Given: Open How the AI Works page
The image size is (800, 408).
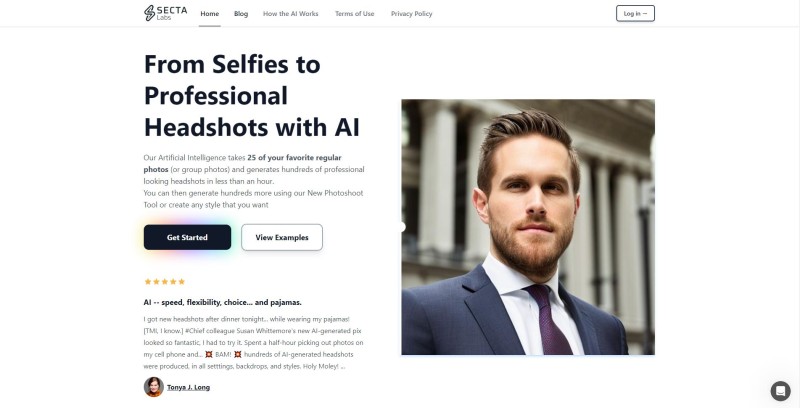Looking at the screenshot, I should [290, 14].
